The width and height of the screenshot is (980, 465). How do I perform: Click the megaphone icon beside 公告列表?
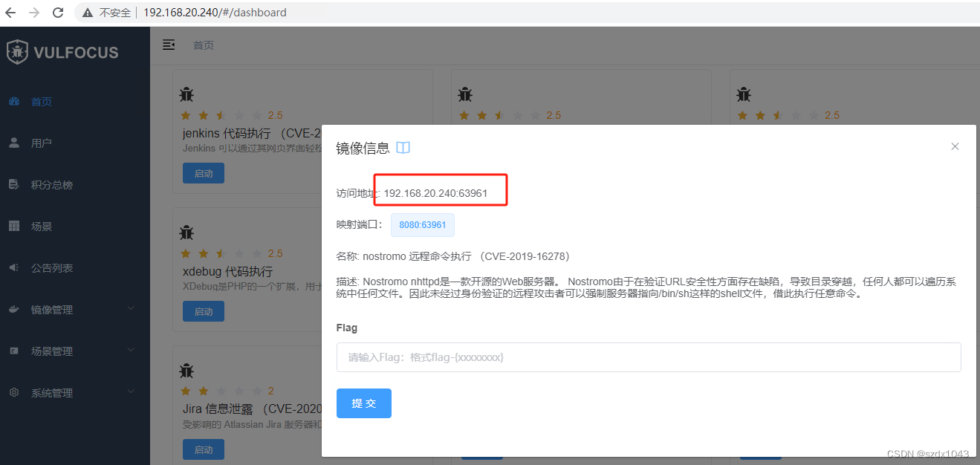pyautogui.click(x=14, y=267)
